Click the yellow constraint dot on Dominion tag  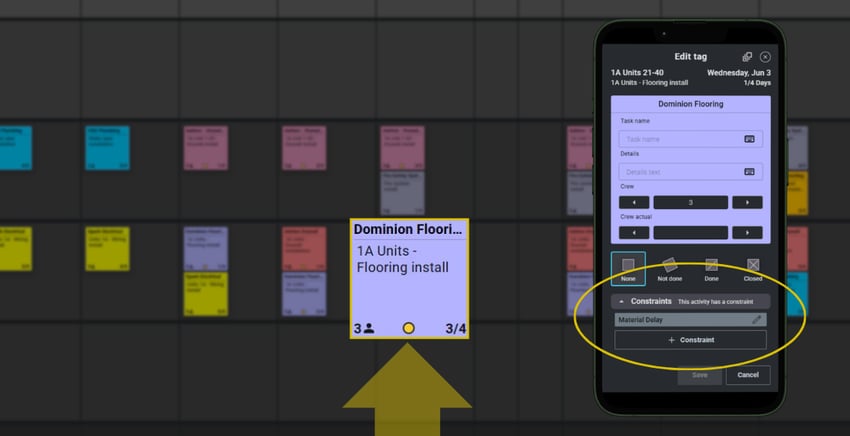click(409, 328)
